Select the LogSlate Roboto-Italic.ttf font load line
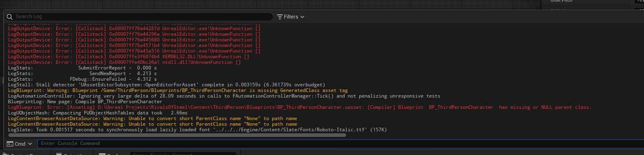This screenshot has width=644, height=155. pyautogui.click(x=197, y=130)
